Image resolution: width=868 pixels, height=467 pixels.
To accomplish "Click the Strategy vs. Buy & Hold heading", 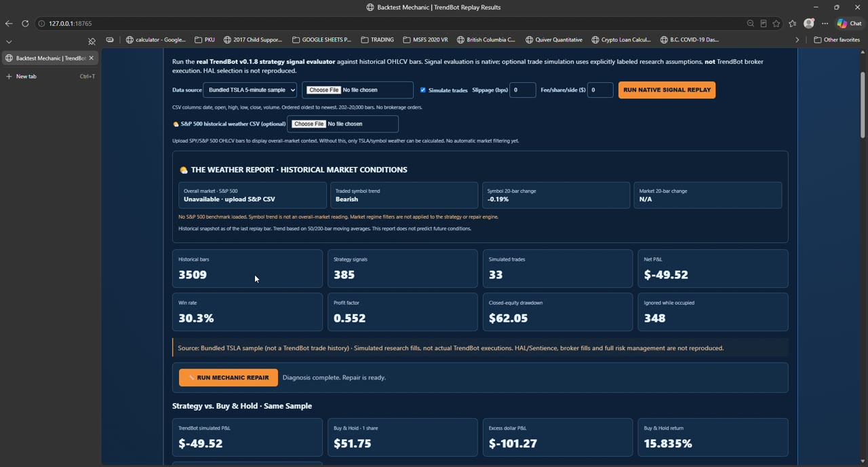I will 242,406.
